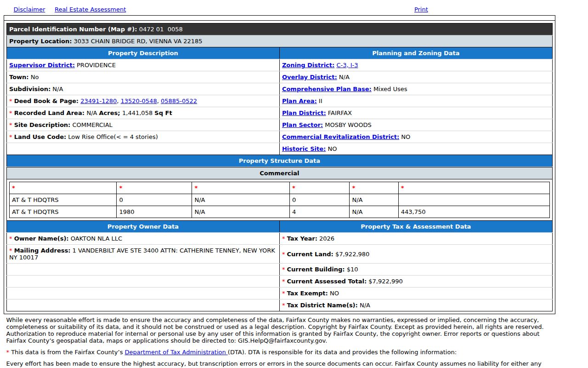Click the PROVIDENCE district value

pos(96,65)
